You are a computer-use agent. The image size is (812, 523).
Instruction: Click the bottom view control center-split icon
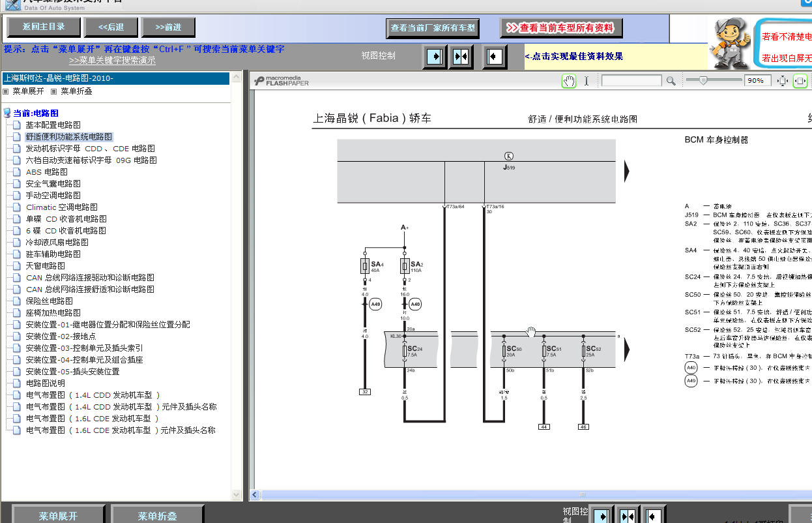pyautogui.click(x=628, y=515)
